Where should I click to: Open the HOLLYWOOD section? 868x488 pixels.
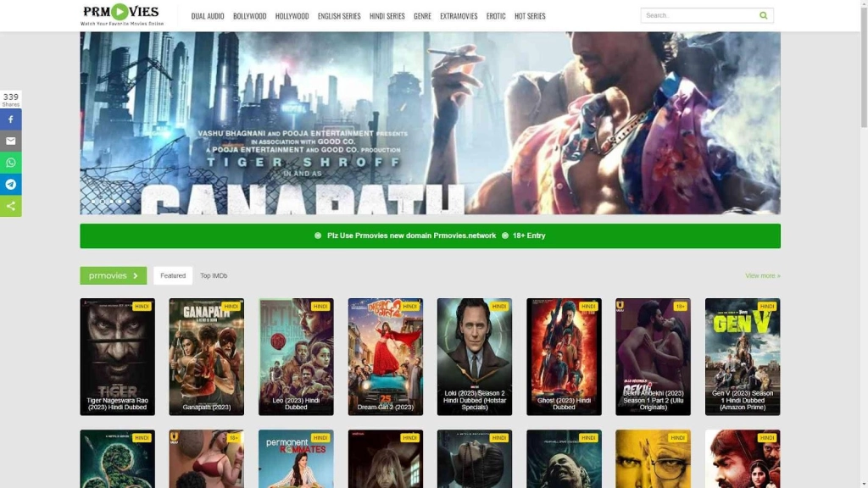click(x=293, y=15)
